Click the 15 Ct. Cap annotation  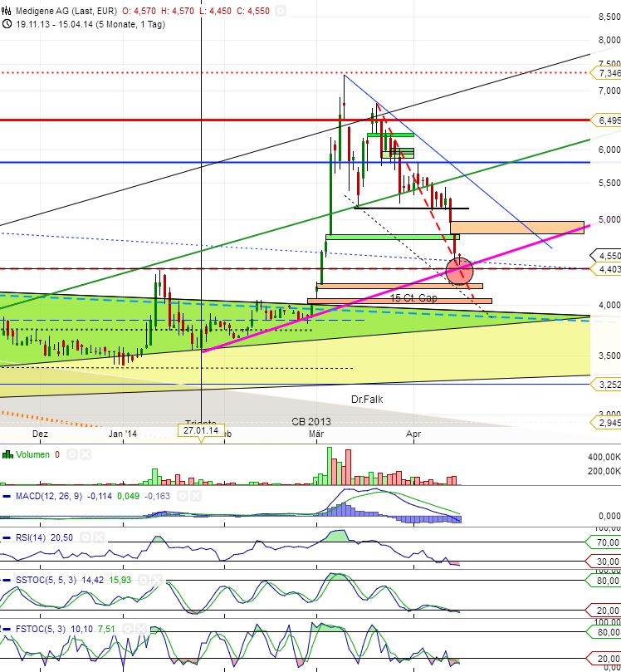(413, 298)
